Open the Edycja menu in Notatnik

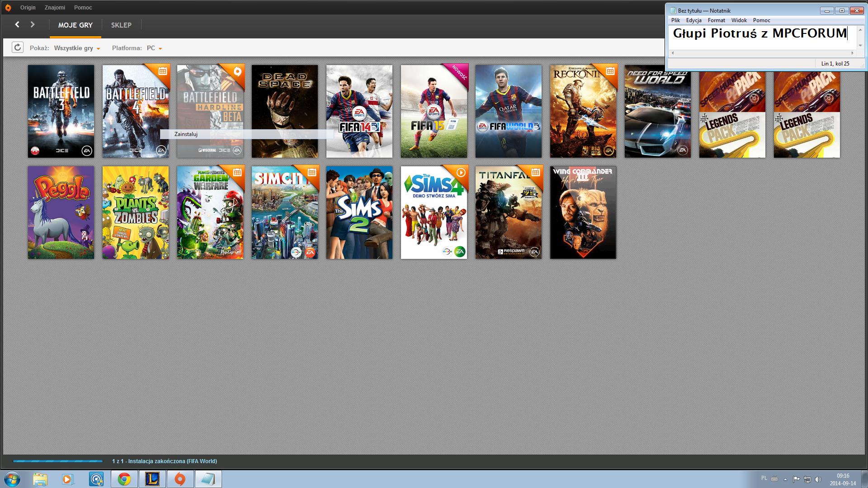693,20
